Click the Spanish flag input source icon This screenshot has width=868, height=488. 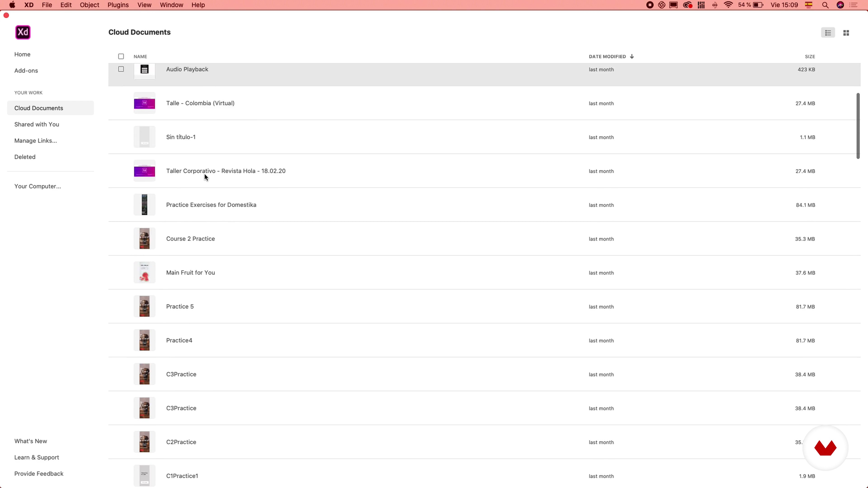[x=809, y=5]
